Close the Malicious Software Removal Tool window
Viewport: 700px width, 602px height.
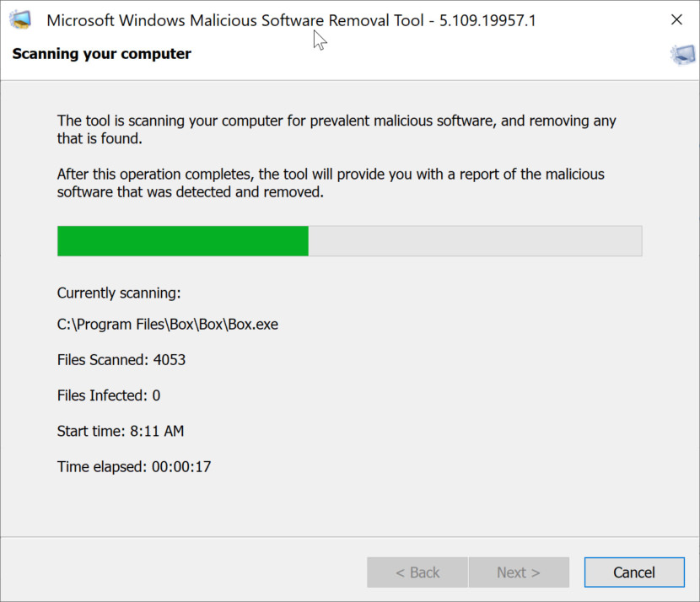[677, 19]
